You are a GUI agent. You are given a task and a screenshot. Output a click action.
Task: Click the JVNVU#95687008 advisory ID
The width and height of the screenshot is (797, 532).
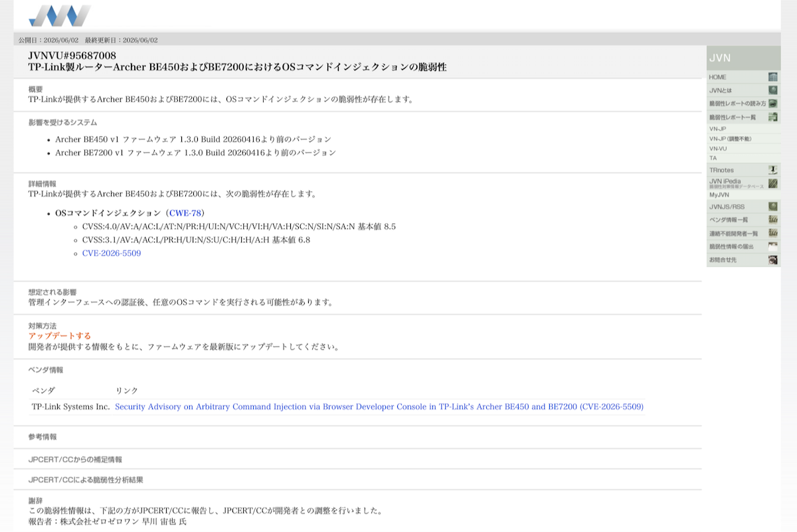point(72,56)
